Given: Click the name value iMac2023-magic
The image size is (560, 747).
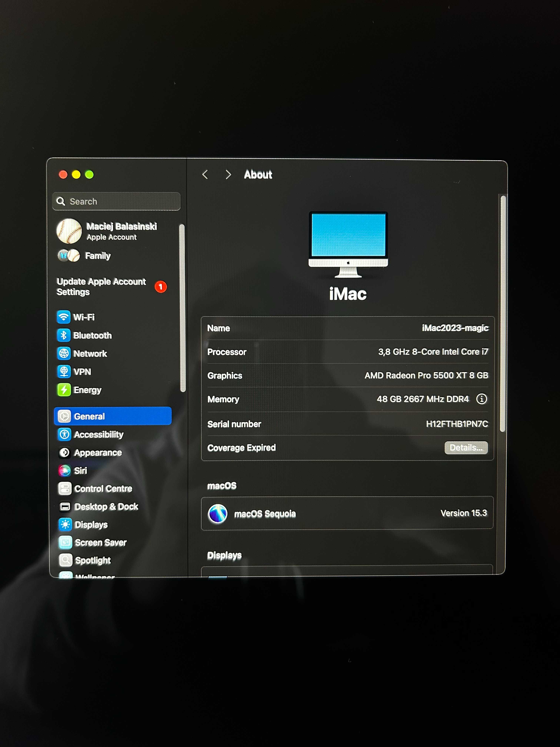Looking at the screenshot, I should (455, 328).
